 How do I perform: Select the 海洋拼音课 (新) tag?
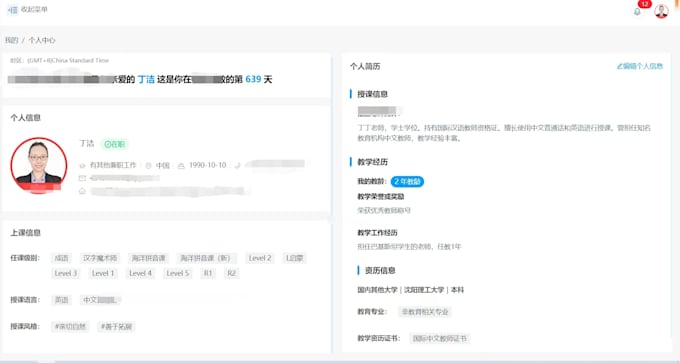click(206, 258)
